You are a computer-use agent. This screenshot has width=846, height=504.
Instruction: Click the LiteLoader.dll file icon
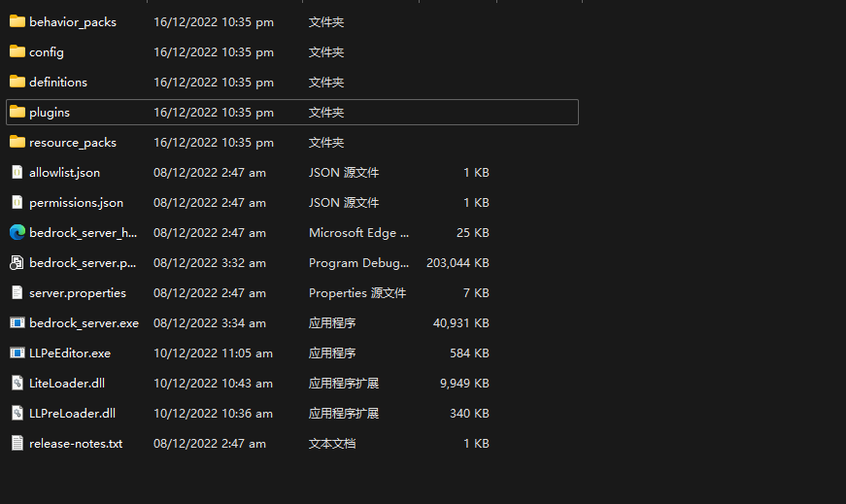(x=17, y=384)
